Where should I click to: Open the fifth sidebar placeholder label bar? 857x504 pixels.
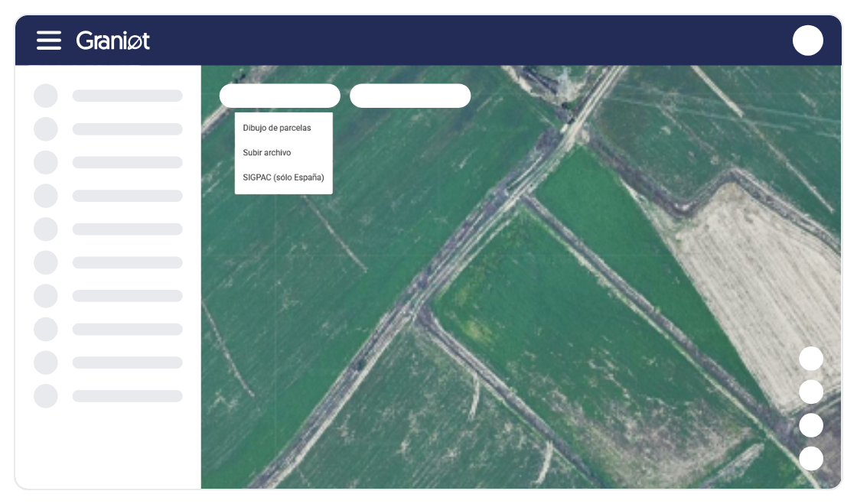pyautogui.click(x=127, y=229)
